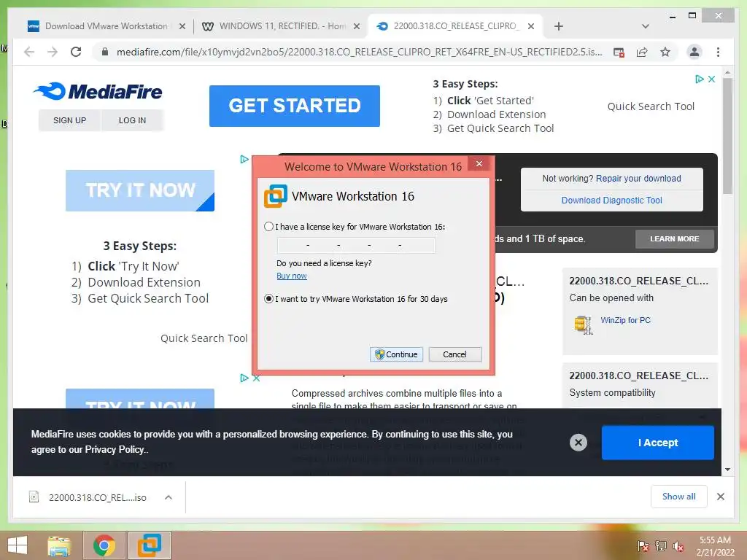Close the Welcome to VMware Workstation dialog
The height and width of the screenshot is (560, 747).
[479, 164]
